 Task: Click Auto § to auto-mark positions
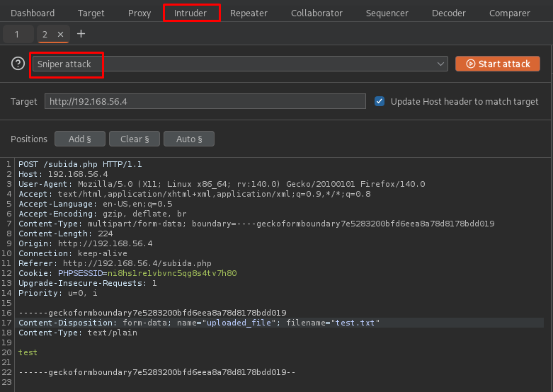pos(188,139)
